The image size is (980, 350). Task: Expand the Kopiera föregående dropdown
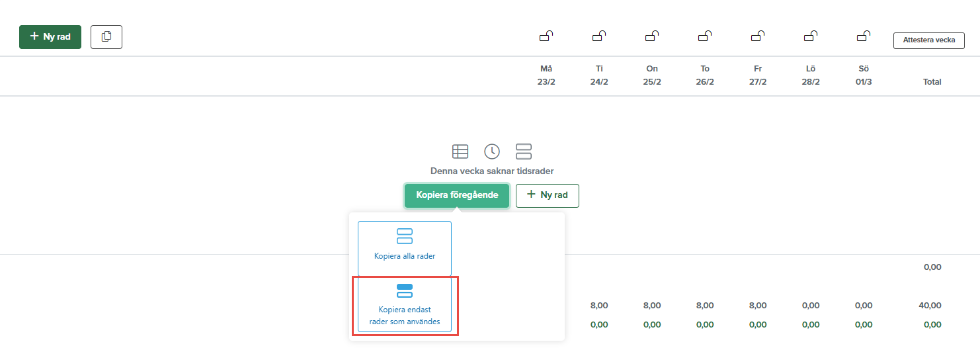coord(457,195)
